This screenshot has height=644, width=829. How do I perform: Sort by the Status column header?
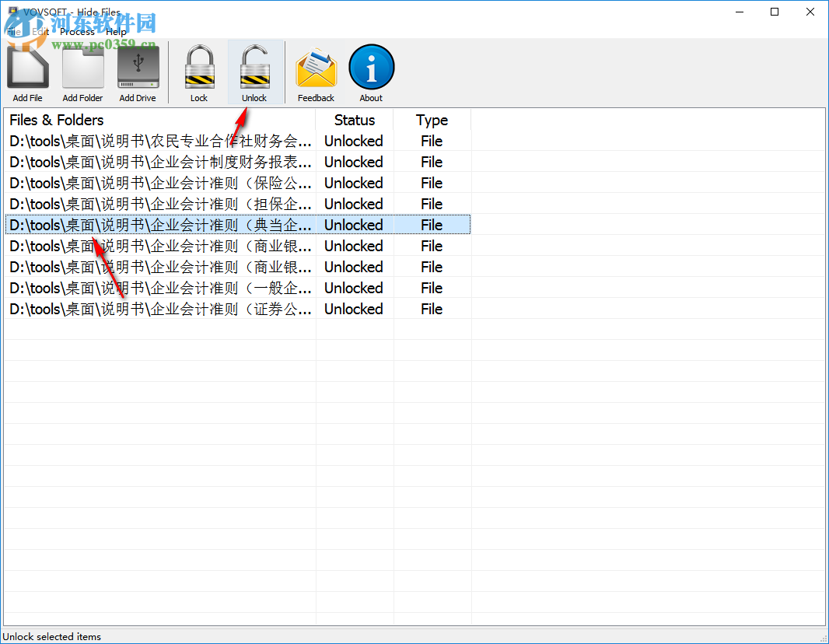(355, 120)
